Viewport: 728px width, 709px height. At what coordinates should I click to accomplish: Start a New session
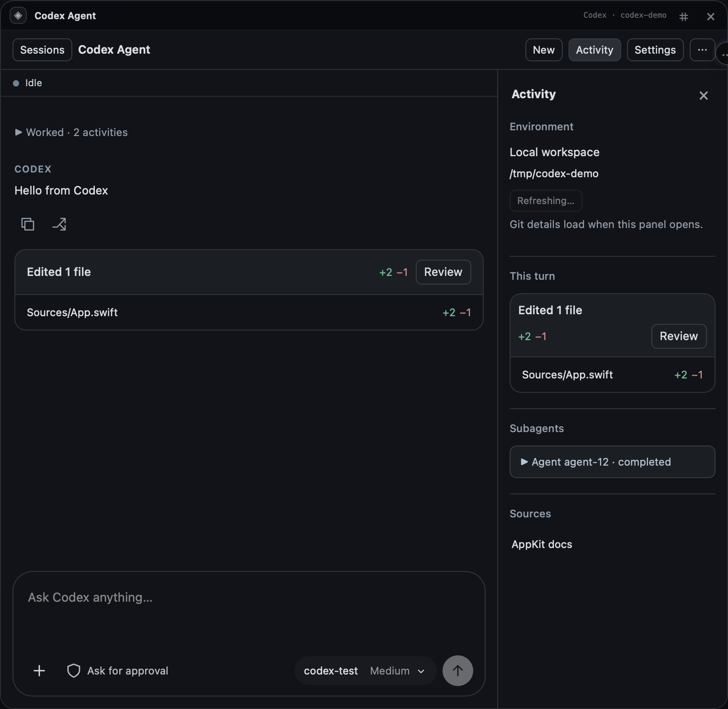click(544, 50)
